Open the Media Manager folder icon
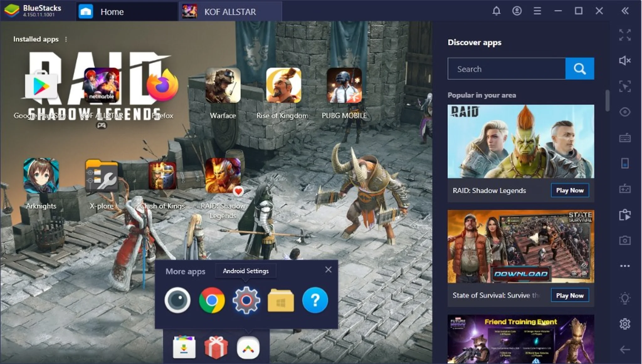The width and height of the screenshot is (642, 364). 281,301
